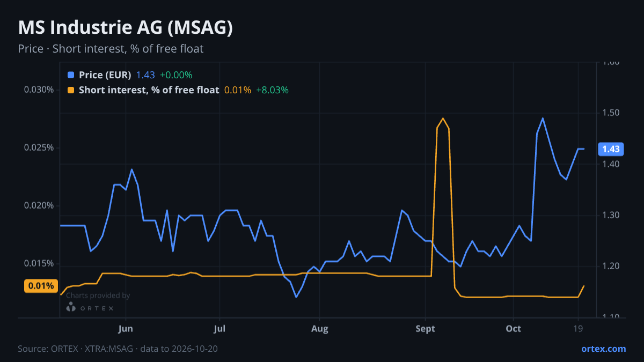Click the +8.03% short interest change value
Viewport: 644px width, 362px height.
pos(272,90)
